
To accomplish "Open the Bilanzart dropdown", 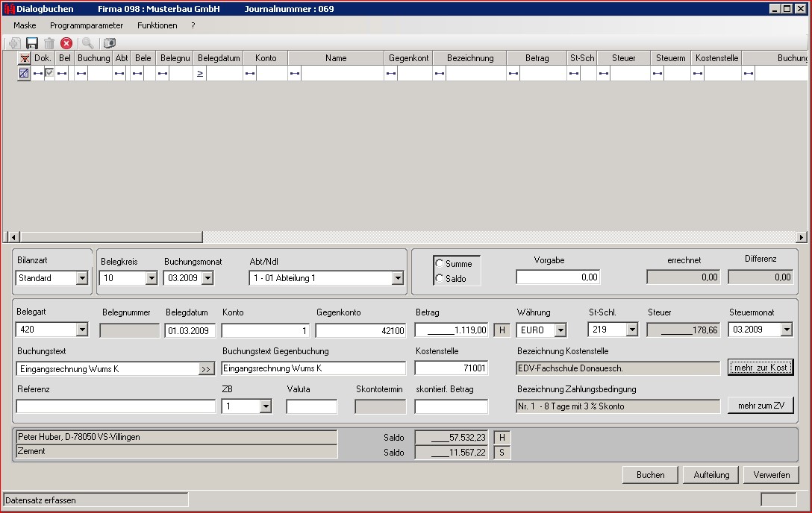I will tap(81, 278).
